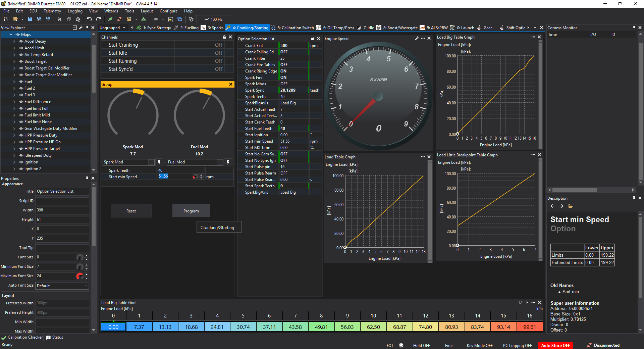Redo the last undone change

(x=99, y=19)
